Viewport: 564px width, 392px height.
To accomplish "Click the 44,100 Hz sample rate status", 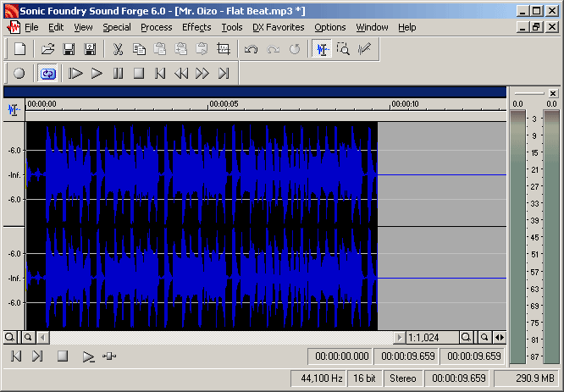I will (x=318, y=378).
